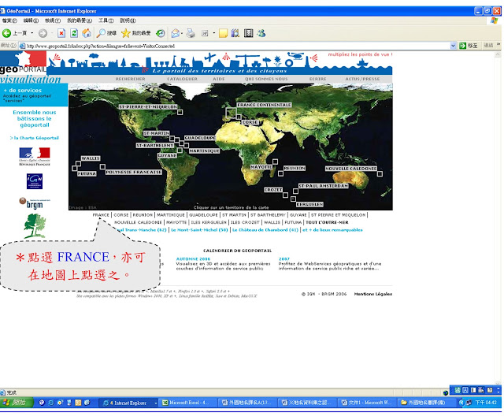Open the third menu (View) in menu bar
This screenshot has width=504, height=420.
point(53,20)
